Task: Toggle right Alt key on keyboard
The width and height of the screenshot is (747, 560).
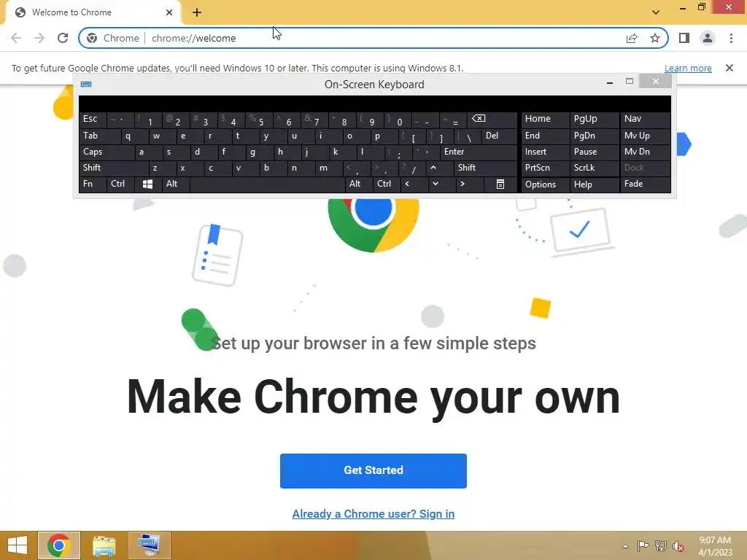Action: click(358, 184)
